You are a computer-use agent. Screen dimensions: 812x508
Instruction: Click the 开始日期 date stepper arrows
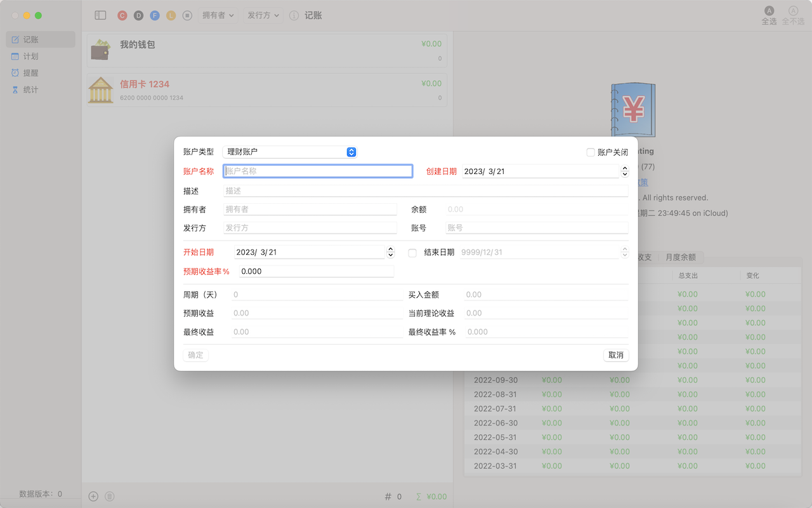point(391,252)
